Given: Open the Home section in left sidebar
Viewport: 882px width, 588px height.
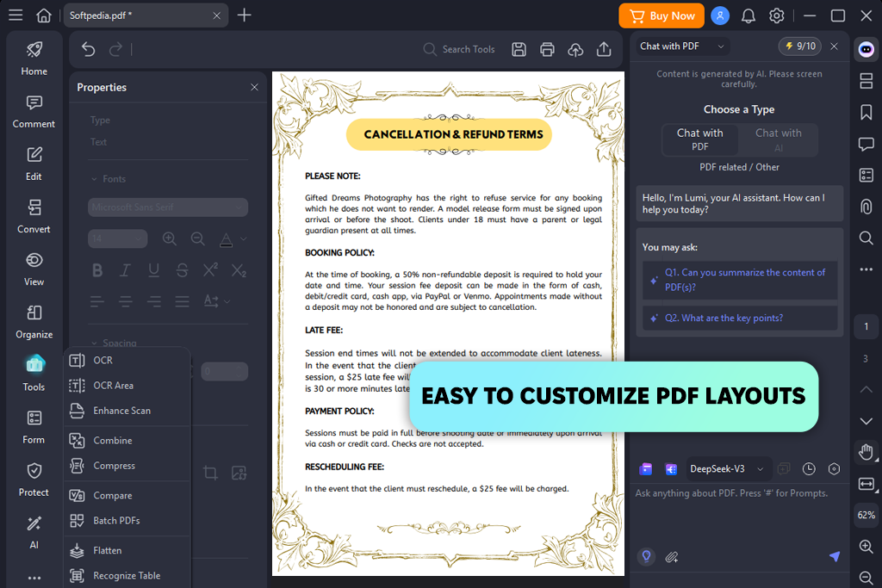Looking at the screenshot, I should tap(34, 59).
